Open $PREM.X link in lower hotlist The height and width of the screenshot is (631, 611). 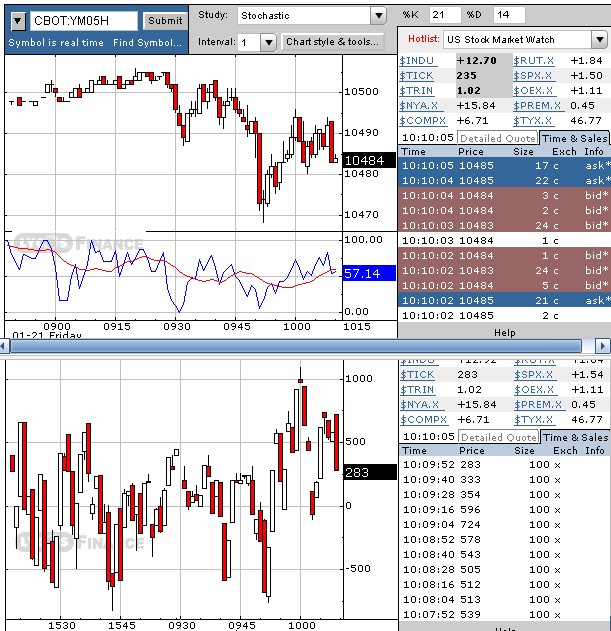[x=538, y=404]
